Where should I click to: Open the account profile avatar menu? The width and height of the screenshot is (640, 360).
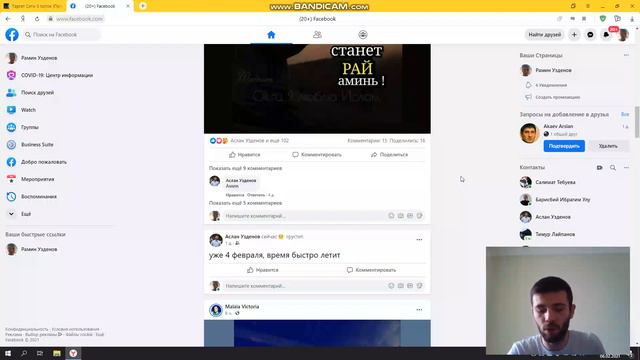(x=623, y=35)
